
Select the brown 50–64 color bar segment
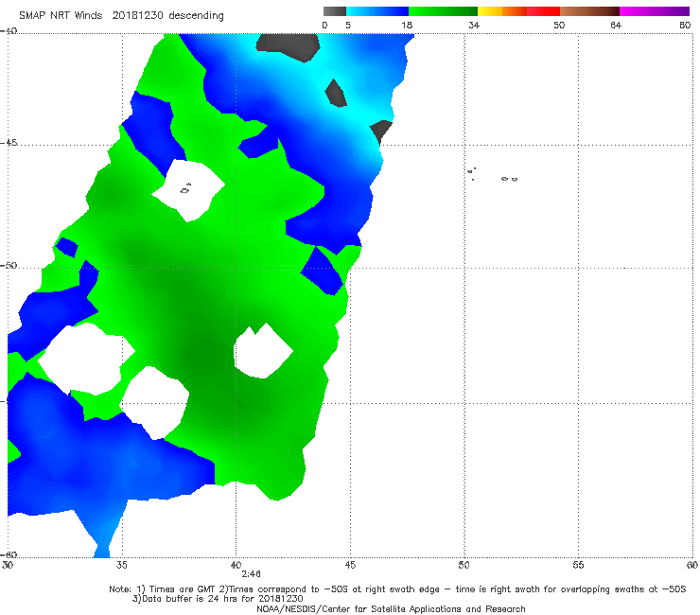click(589, 11)
